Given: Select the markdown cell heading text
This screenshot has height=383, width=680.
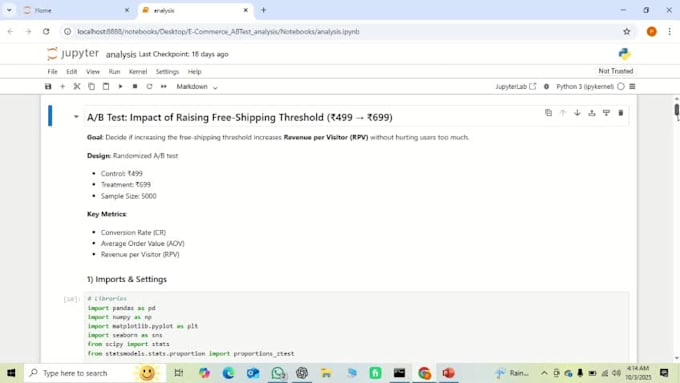Looking at the screenshot, I should point(239,118).
